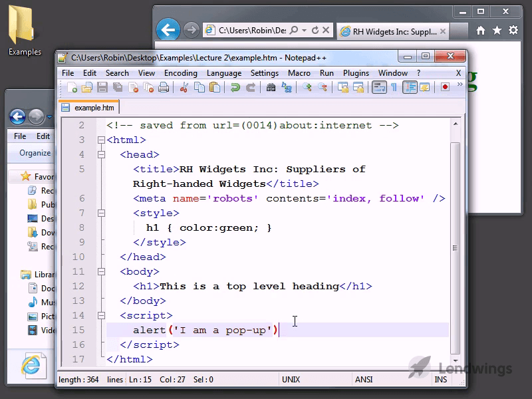Print the document using the printer icon
Viewport: 532px width, 399px height.
tap(164, 88)
